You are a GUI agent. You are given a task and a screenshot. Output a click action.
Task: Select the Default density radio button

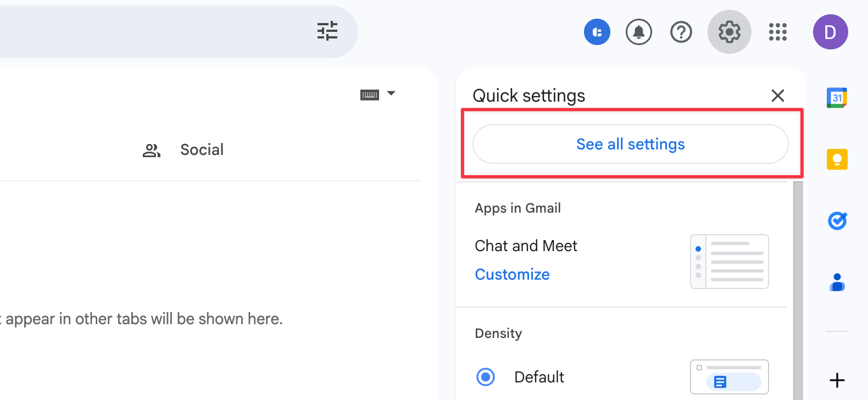[486, 377]
